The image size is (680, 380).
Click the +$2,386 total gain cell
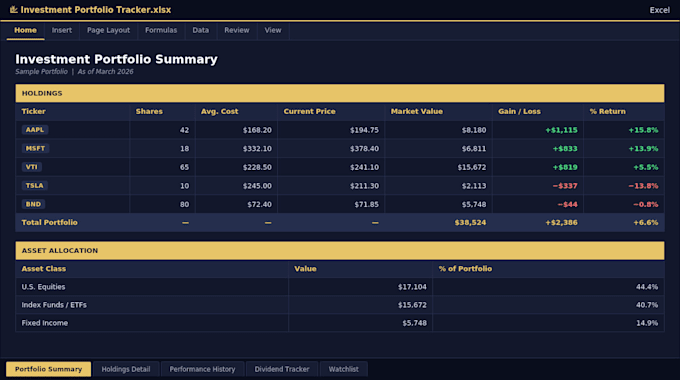click(538, 223)
